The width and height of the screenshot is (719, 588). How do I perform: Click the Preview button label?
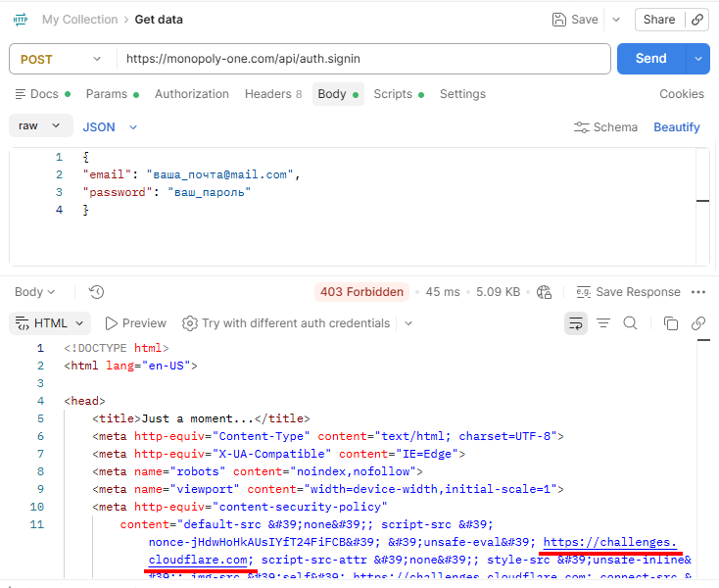point(144,323)
